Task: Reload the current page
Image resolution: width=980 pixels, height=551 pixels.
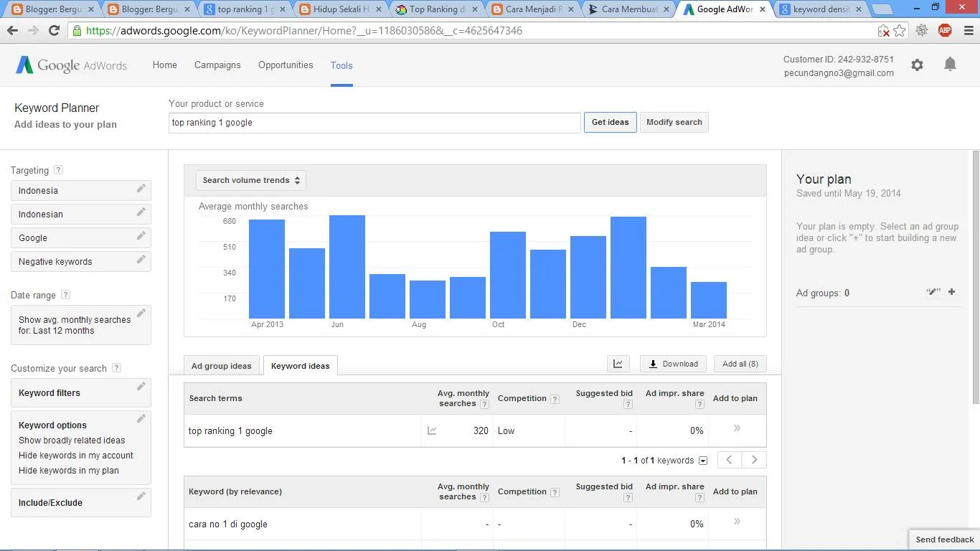Action: click(x=54, y=31)
